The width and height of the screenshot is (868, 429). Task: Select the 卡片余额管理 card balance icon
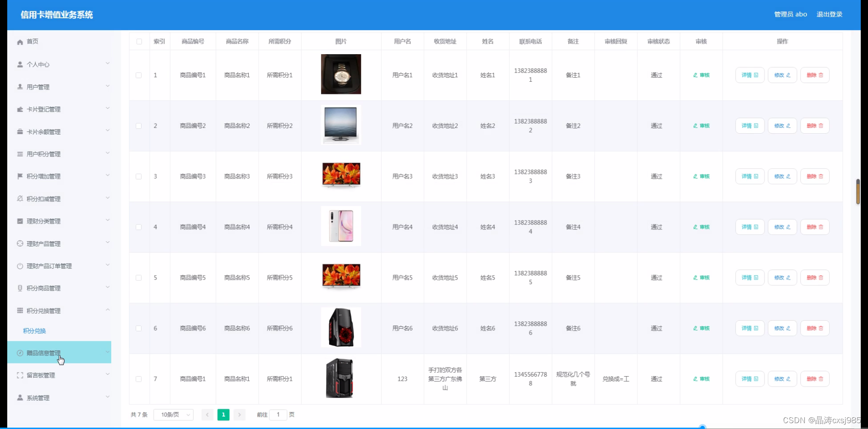coord(20,131)
